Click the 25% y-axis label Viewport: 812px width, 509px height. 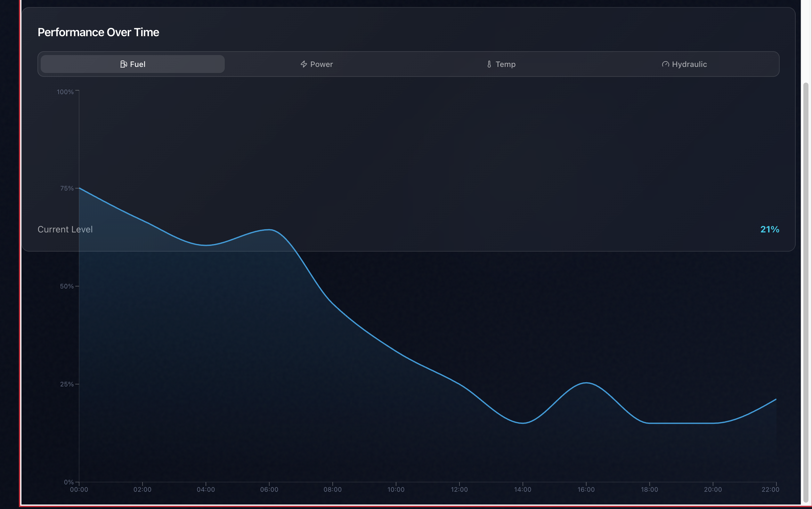(x=67, y=384)
